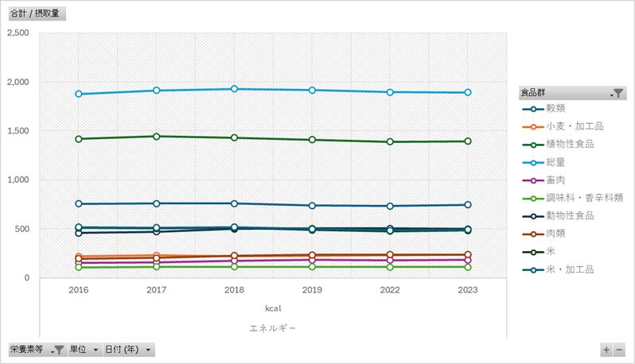Select the 小麦・加工品 legend entry
635x364 pixels.
pyautogui.click(x=575, y=126)
